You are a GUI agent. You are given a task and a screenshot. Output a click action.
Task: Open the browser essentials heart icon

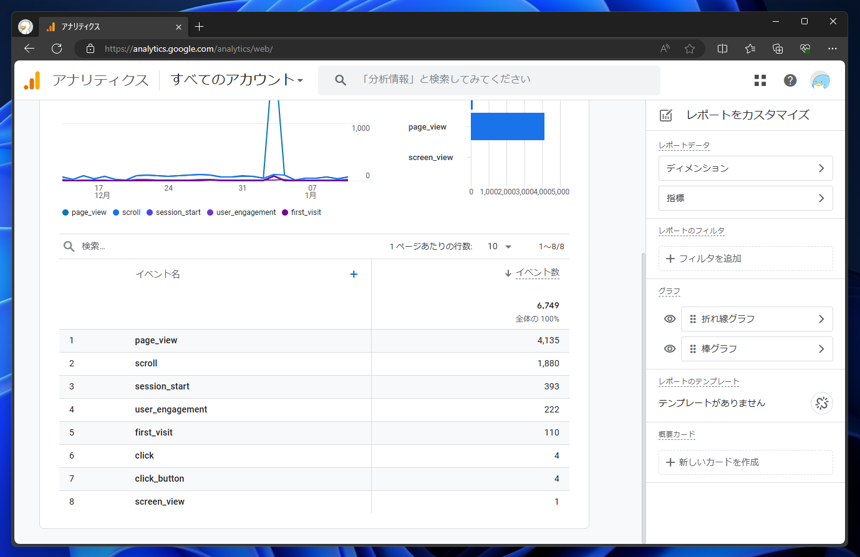point(805,49)
